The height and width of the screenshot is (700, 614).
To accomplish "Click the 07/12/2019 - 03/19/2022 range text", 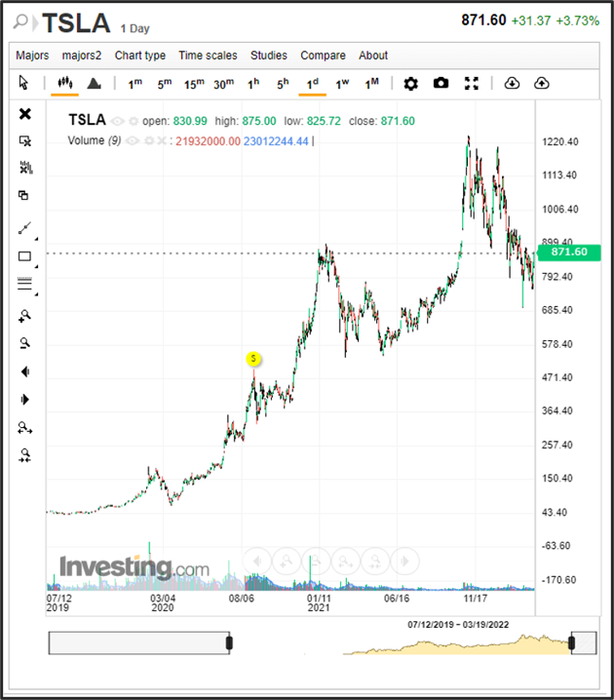I will click(458, 625).
